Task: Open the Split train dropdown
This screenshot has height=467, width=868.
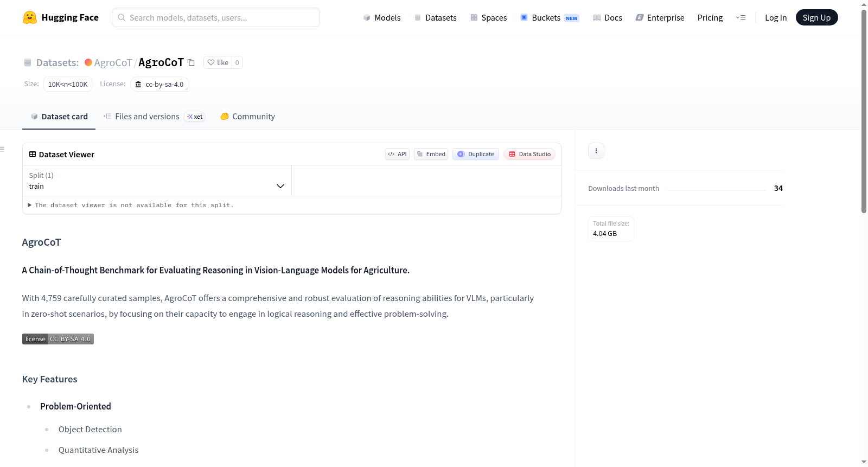Action: pos(157,181)
